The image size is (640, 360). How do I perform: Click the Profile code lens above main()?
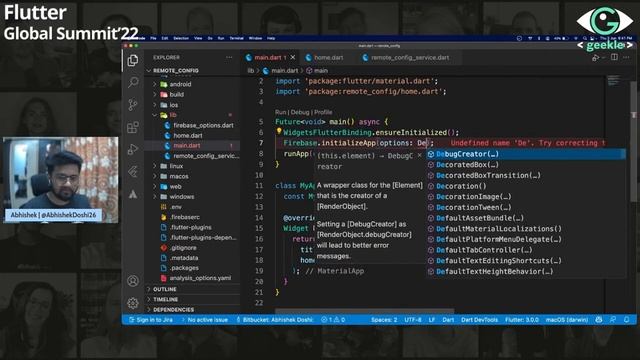tap(323, 112)
